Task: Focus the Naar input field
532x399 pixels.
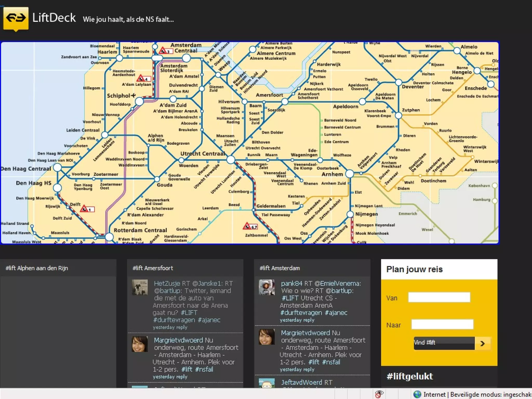Action: [442, 324]
